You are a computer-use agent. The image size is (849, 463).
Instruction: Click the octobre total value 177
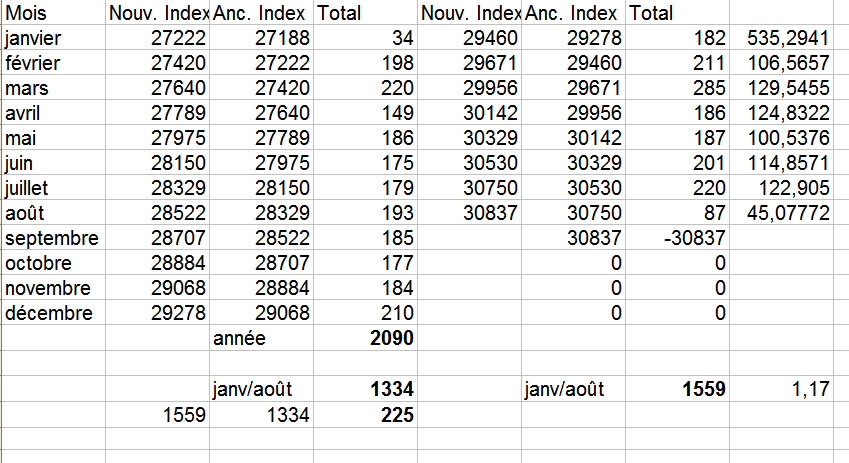point(365,262)
